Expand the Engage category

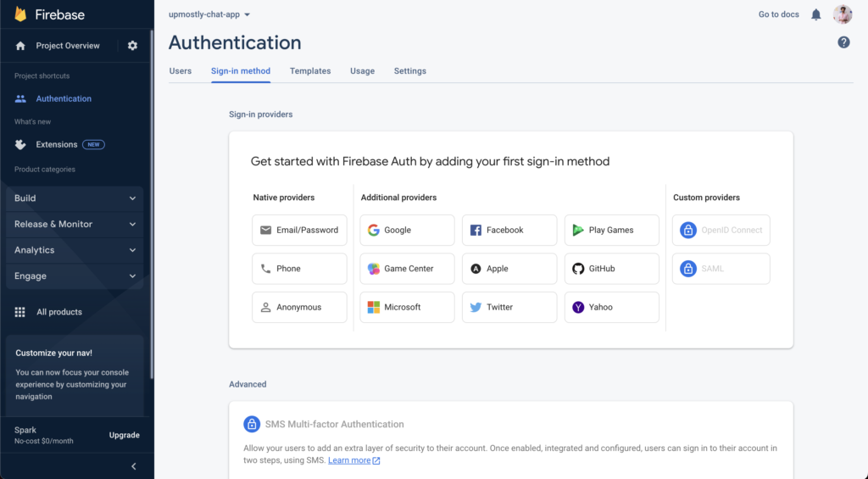point(75,276)
